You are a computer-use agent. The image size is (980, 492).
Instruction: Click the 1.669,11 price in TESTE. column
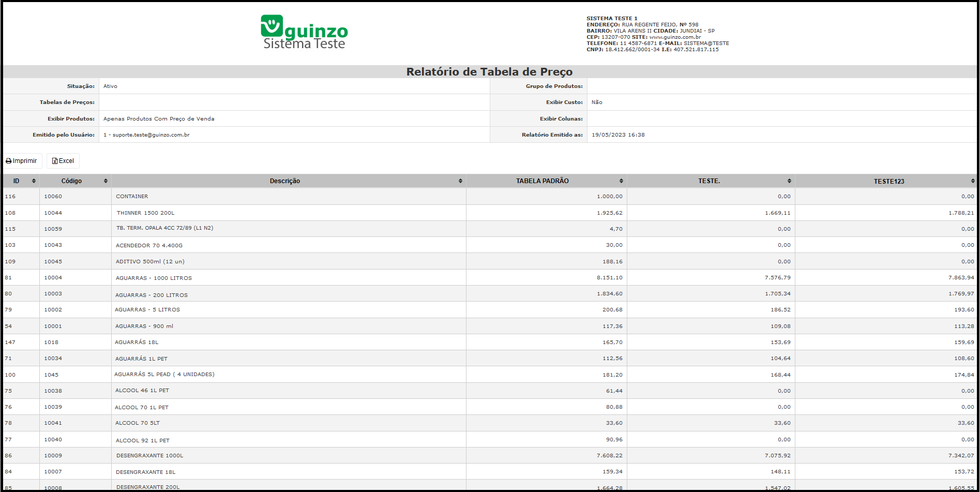tap(778, 213)
